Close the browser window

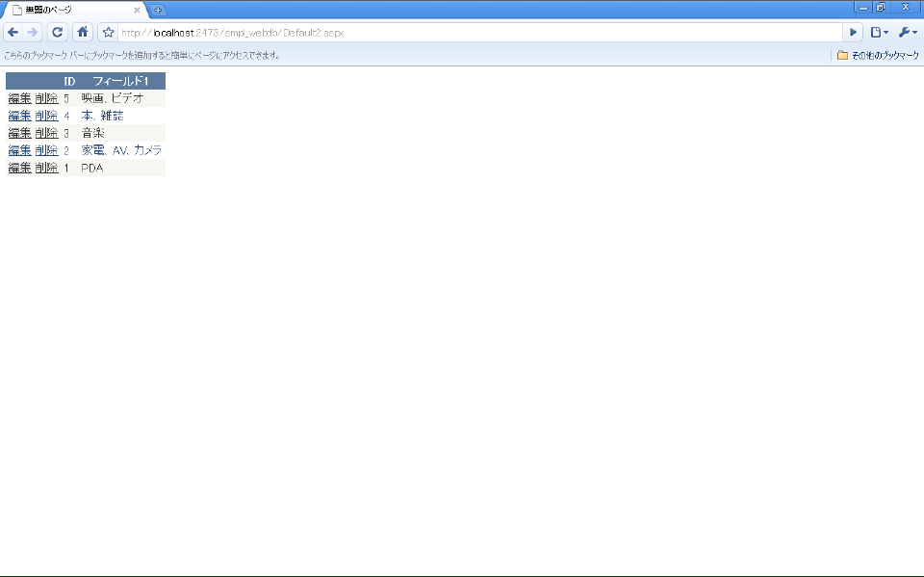click(906, 7)
